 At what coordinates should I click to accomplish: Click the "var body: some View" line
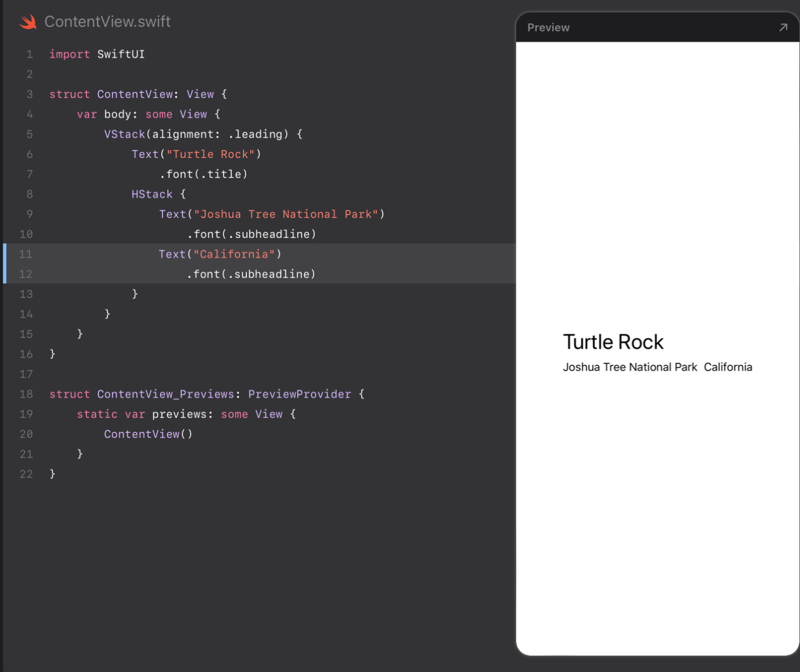click(x=148, y=114)
